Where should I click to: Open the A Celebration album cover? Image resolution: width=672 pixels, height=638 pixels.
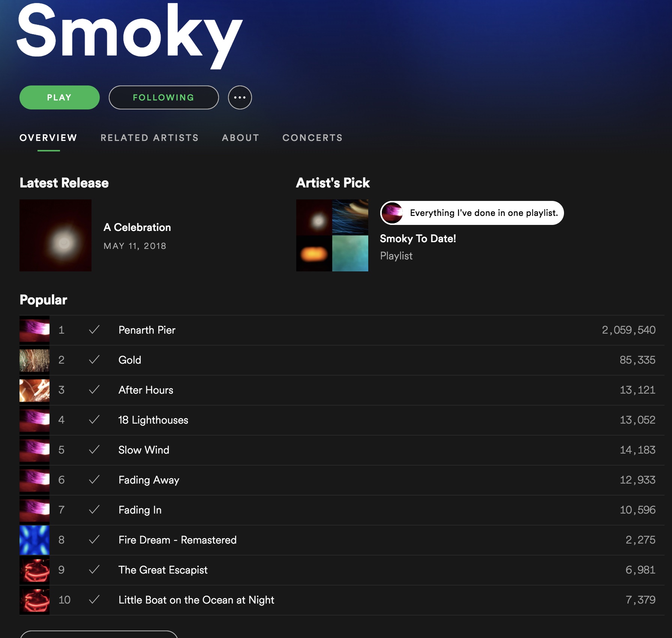pos(55,235)
